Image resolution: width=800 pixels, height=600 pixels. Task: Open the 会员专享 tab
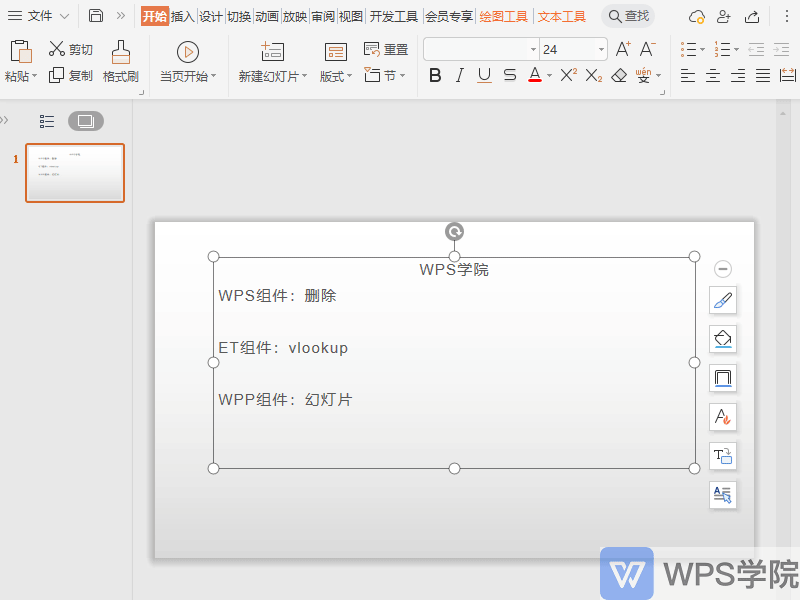(449, 17)
